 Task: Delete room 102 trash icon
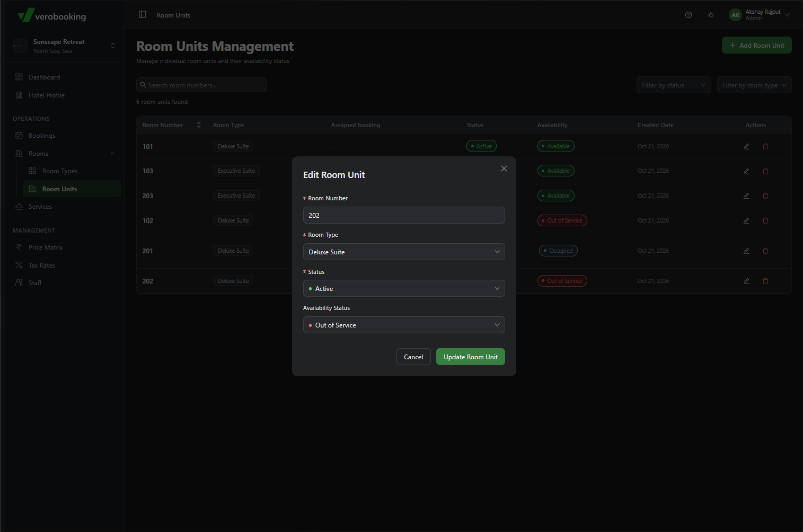[x=765, y=220]
